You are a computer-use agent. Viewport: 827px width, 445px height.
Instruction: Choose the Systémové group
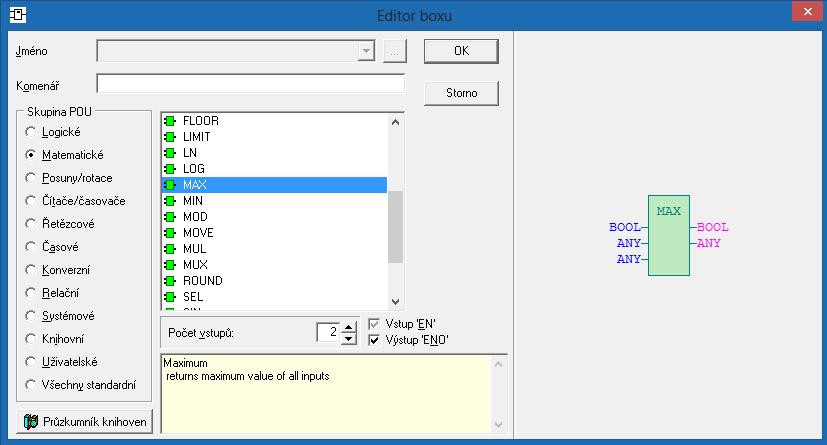31,316
